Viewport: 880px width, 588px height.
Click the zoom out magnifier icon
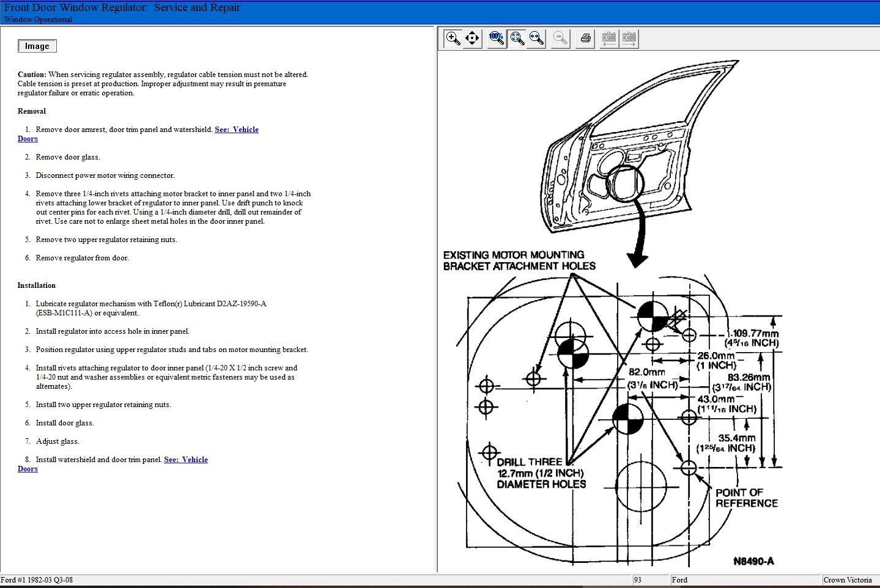pos(560,39)
